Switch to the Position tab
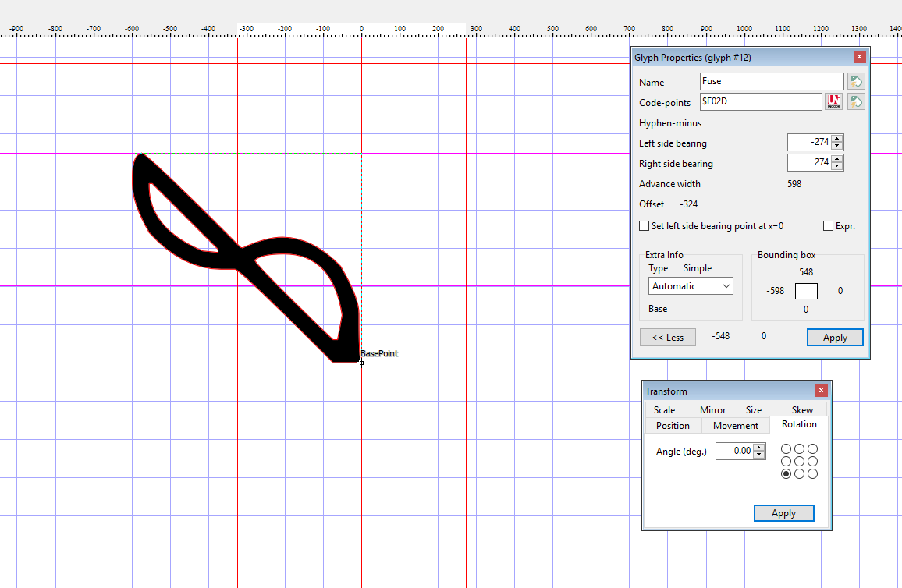The width and height of the screenshot is (902, 588). pyautogui.click(x=673, y=425)
